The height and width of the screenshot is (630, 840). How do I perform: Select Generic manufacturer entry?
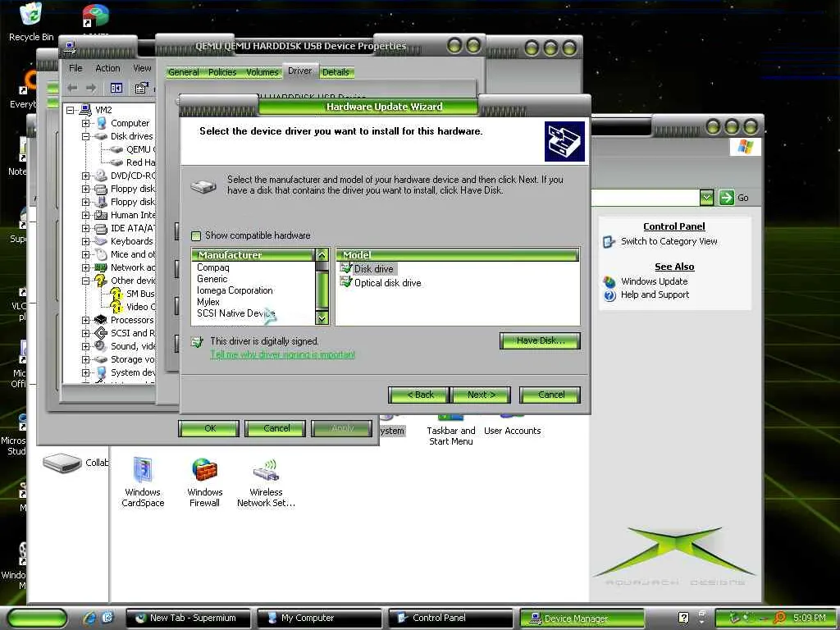pos(212,279)
